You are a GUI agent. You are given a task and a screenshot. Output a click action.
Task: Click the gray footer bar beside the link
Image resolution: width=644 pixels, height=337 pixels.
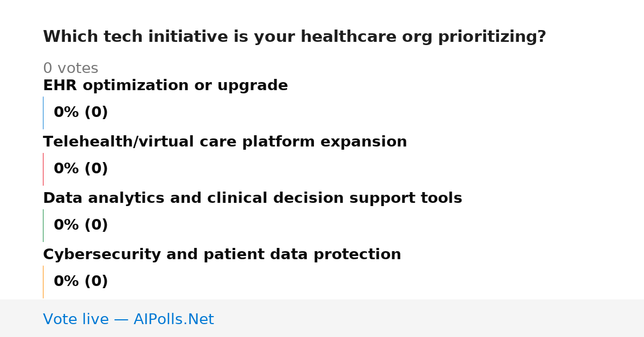tap(429, 318)
